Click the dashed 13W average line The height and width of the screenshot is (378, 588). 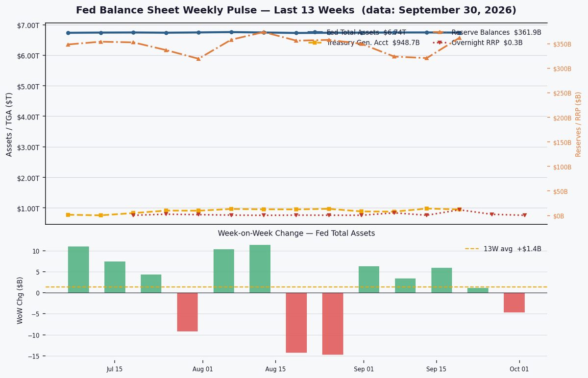[296, 287]
